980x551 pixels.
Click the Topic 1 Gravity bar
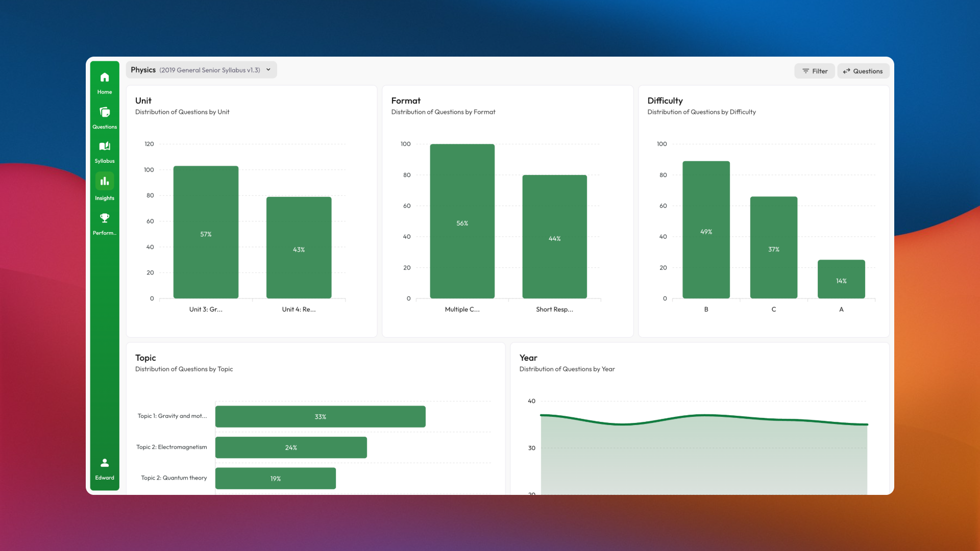(x=320, y=416)
